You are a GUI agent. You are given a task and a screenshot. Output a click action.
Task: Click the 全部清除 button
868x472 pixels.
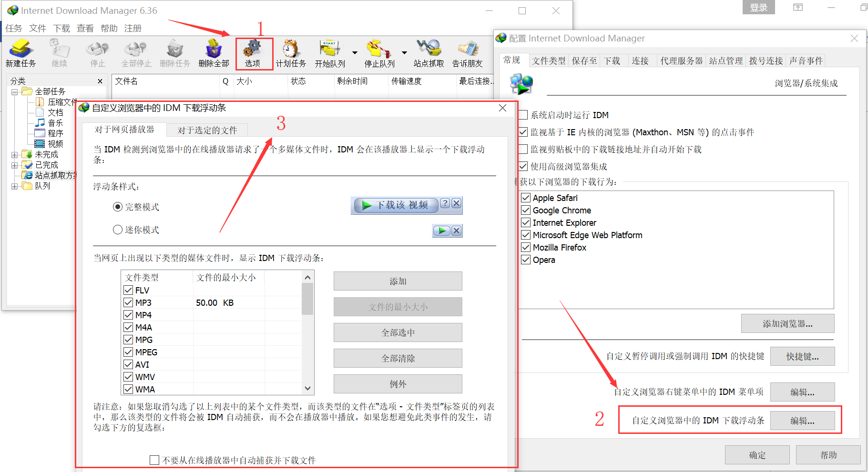point(398,358)
